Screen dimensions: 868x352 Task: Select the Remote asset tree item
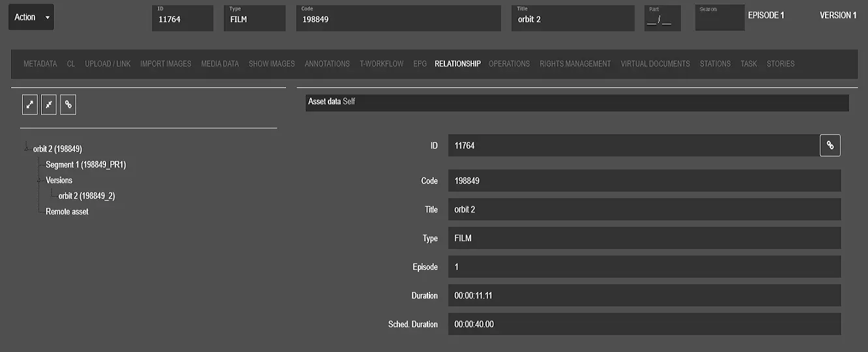tap(67, 212)
